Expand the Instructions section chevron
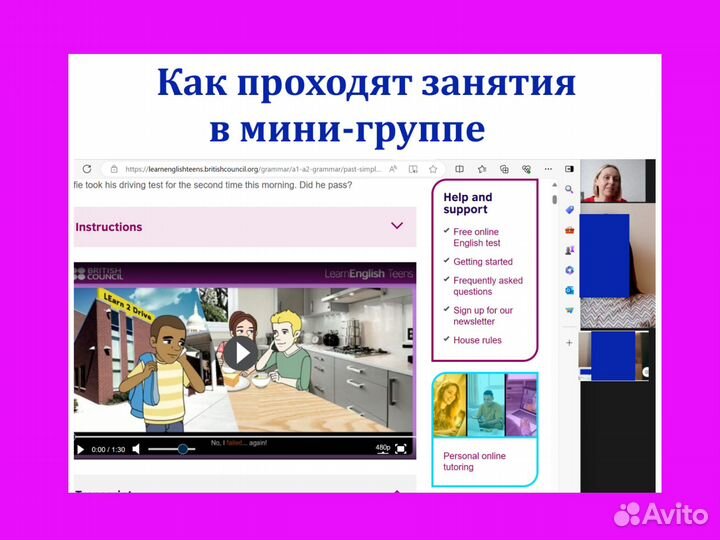The image size is (720, 540). tap(397, 225)
